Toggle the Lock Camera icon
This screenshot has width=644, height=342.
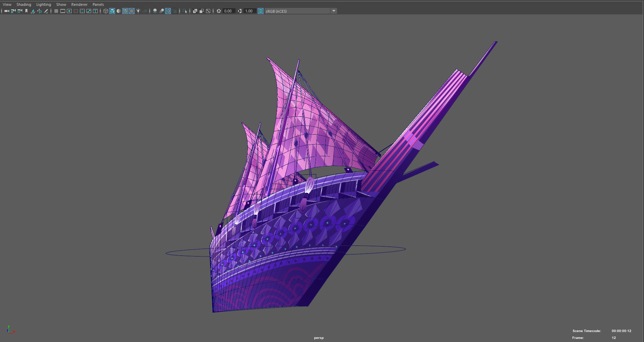[x=13, y=11]
